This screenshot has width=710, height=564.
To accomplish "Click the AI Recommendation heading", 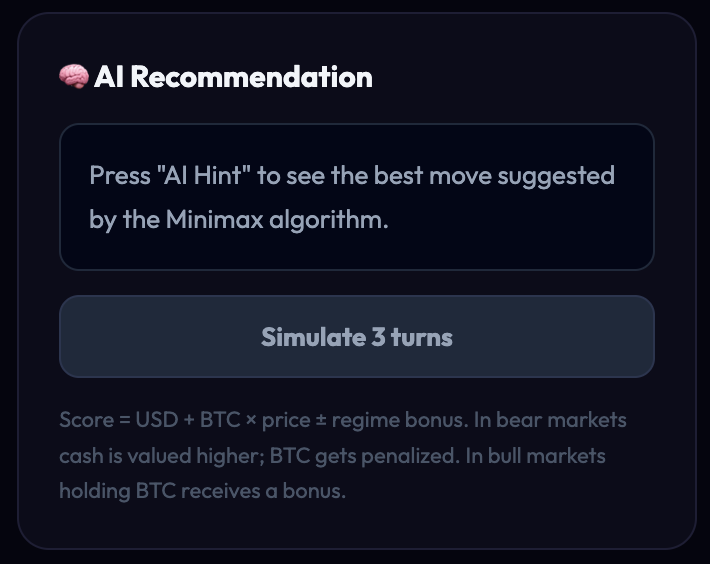I will click(232, 77).
